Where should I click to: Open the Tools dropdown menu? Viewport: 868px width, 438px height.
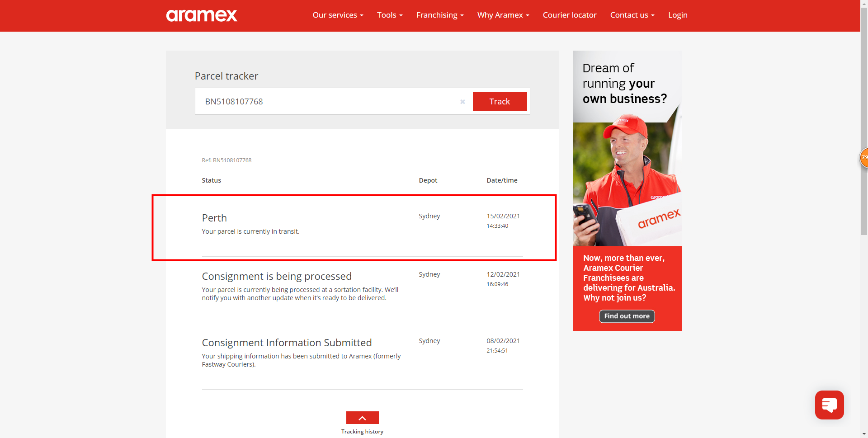(389, 15)
